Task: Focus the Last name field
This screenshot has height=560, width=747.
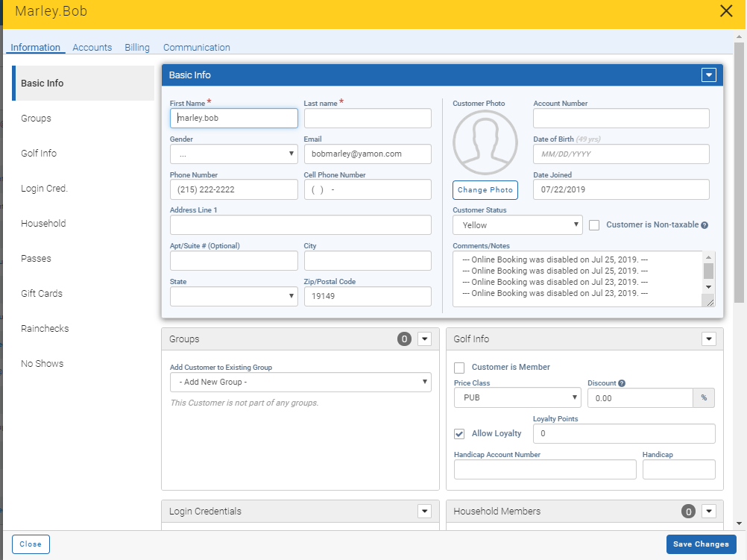Action: point(368,119)
